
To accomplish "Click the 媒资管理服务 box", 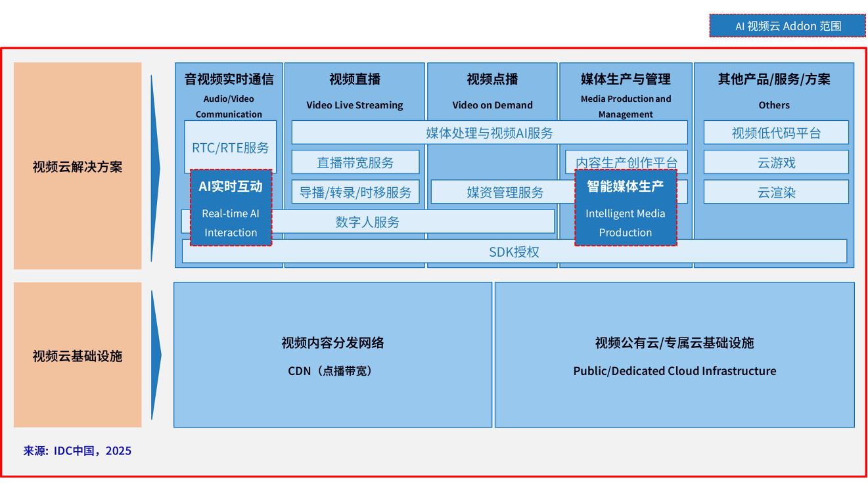I will 503,192.
